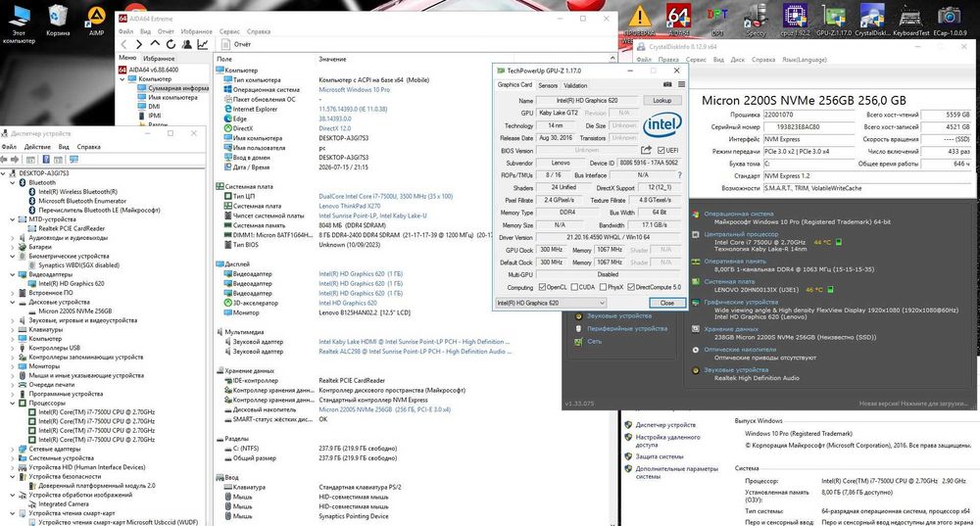
Task: Open the Корзина recycle bin desktop icon
Action: pyautogui.click(x=58, y=21)
